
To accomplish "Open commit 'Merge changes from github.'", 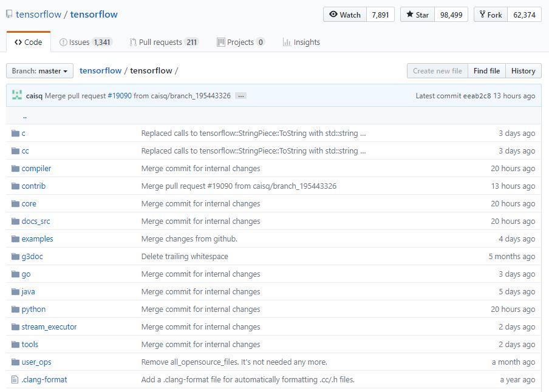I will tap(189, 239).
